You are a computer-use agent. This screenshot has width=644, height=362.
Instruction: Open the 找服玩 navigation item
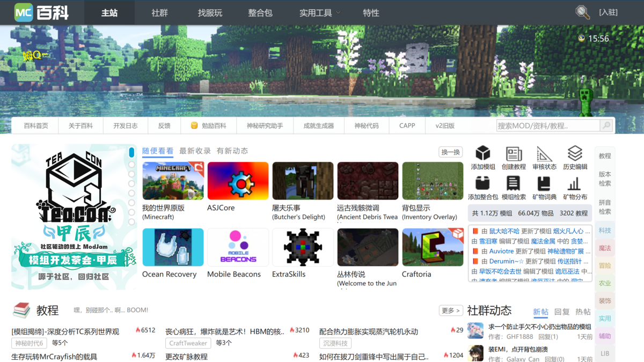210,13
